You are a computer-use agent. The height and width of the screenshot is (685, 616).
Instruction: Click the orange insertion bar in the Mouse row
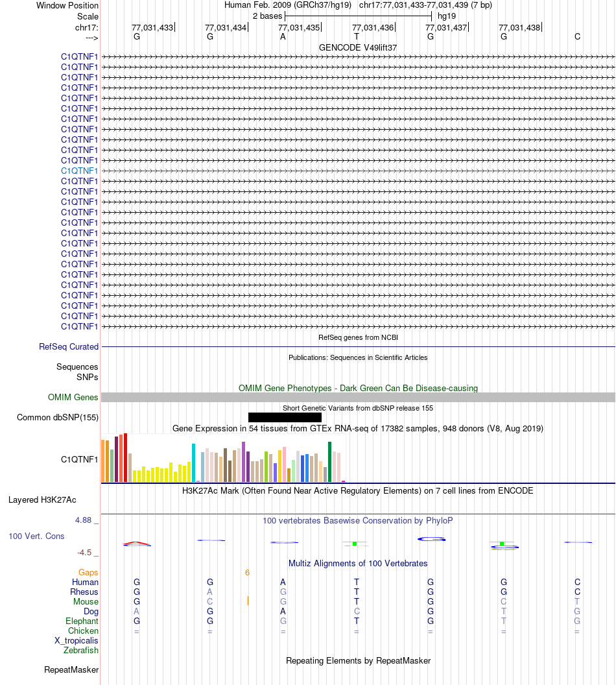pyautogui.click(x=248, y=601)
